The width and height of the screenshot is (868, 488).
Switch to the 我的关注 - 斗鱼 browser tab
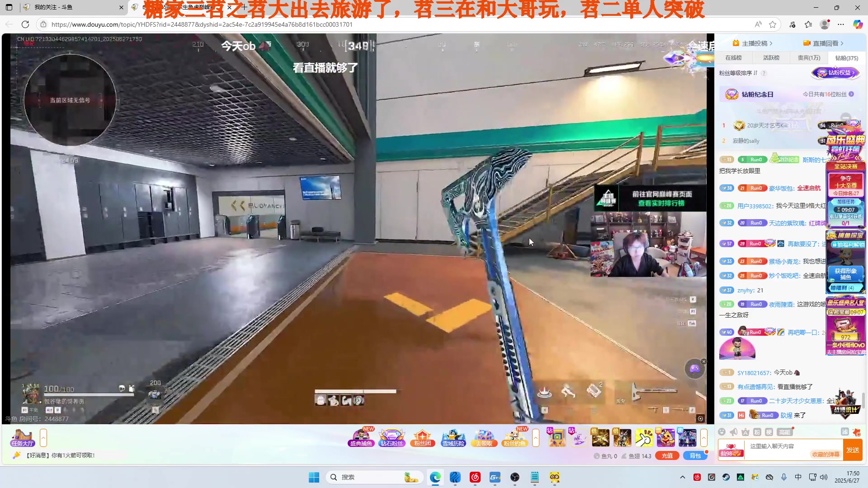(x=72, y=7)
